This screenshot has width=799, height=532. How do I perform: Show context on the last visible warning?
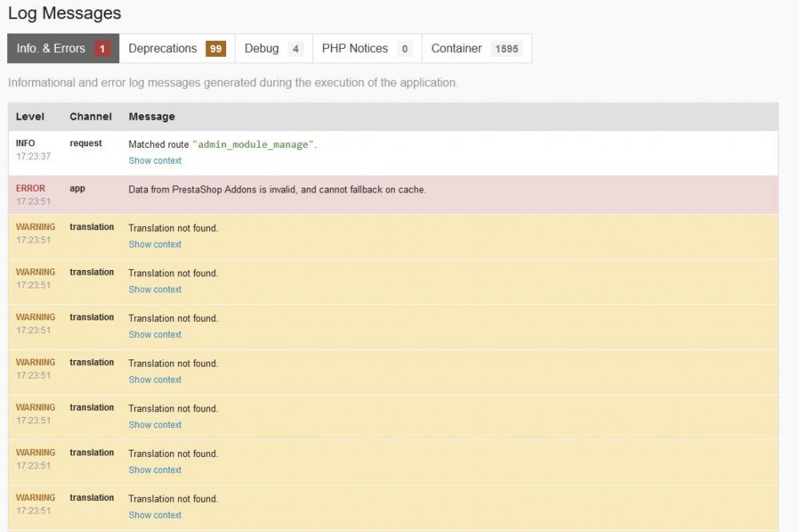pyautogui.click(x=155, y=514)
